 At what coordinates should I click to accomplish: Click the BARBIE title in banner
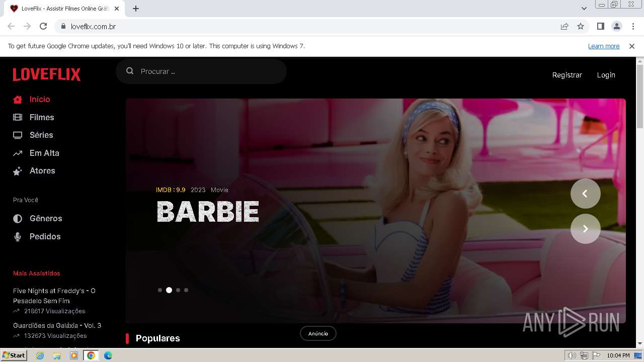pyautogui.click(x=208, y=212)
